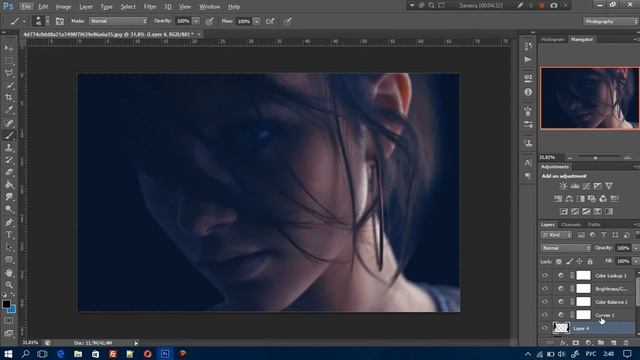640x360 pixels.
Task: Switch to the Paths tab
Action: (594, 224)
